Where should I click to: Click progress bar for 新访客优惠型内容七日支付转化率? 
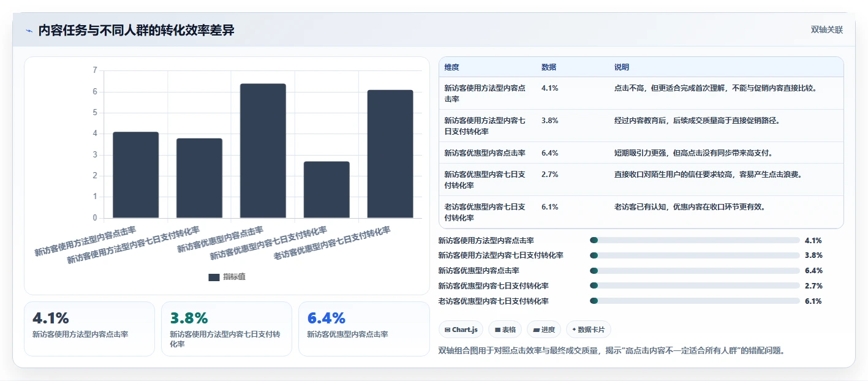click(695, 285)
